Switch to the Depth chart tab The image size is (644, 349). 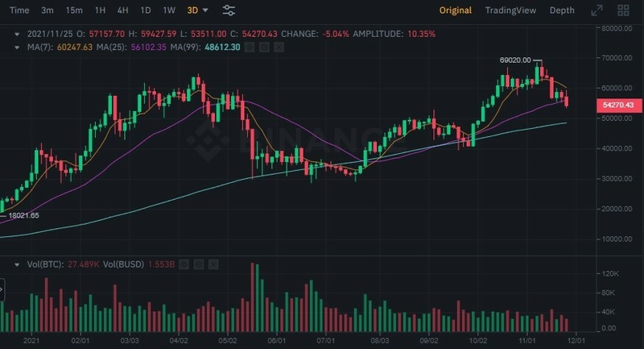562,10
